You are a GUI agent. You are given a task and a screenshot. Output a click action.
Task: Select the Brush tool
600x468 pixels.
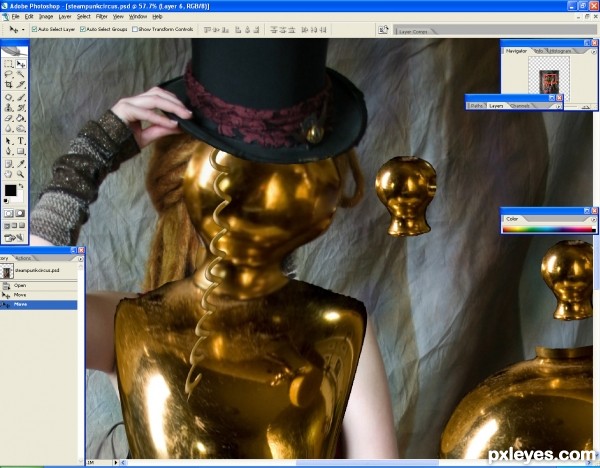coord(21,98)
